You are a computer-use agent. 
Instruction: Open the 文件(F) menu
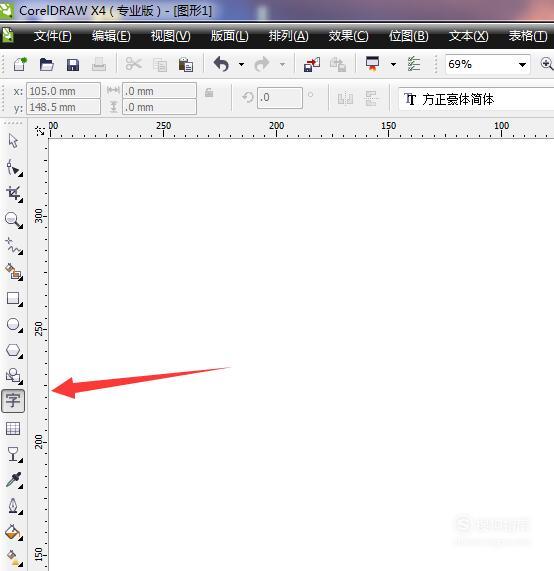click(x=52, y=36)
